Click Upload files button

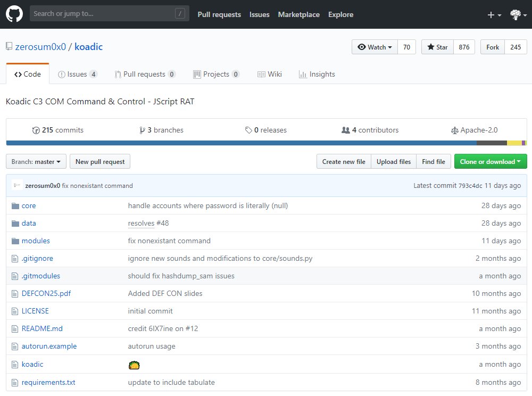(394, 161)
